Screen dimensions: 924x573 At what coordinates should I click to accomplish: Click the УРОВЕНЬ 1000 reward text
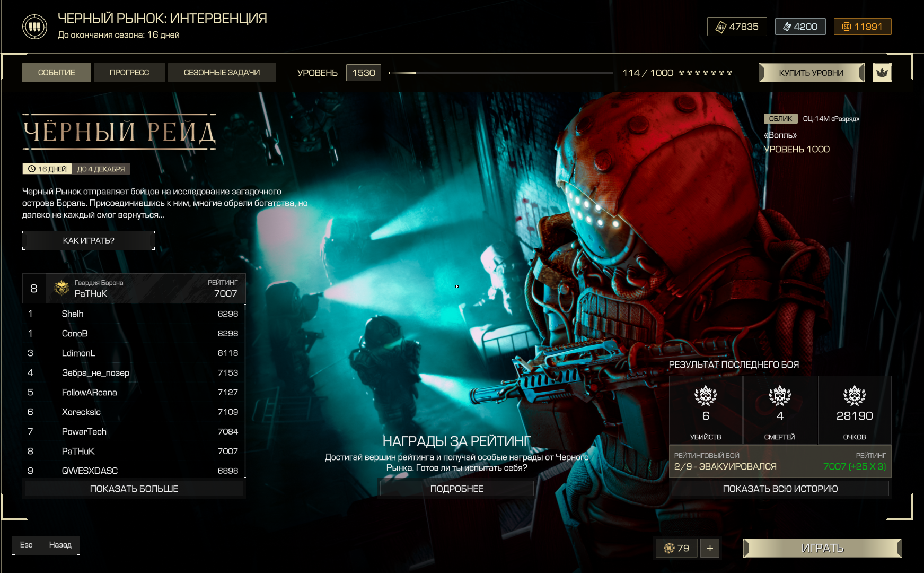pos(797,149)
